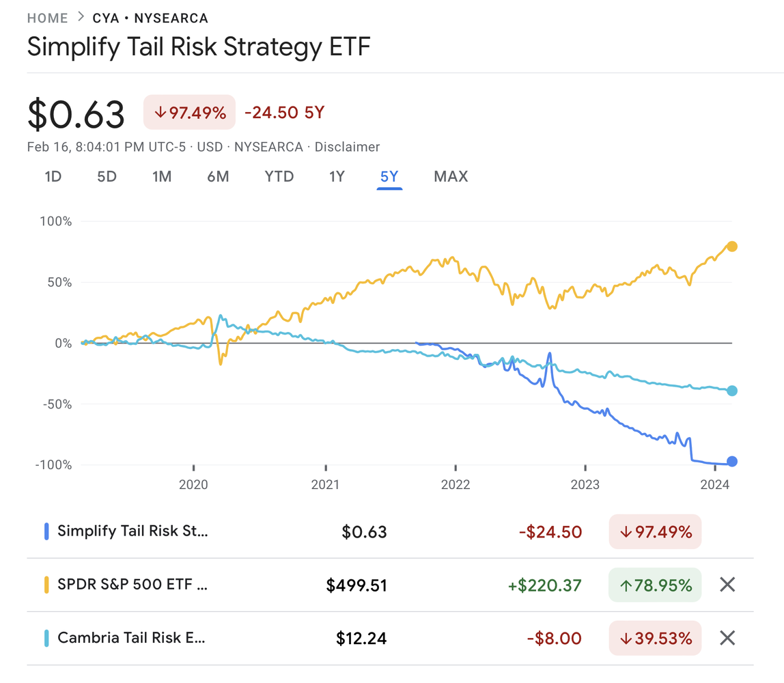Select the 5D time range
This screenshot has height=683, width=784.
pyautogui.click(x=107, y=177)
